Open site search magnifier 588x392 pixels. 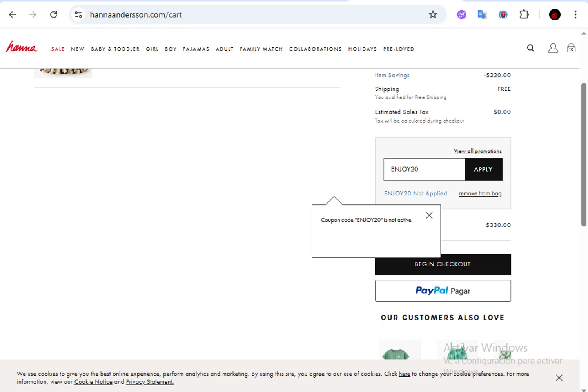click(x=531, y=48)
